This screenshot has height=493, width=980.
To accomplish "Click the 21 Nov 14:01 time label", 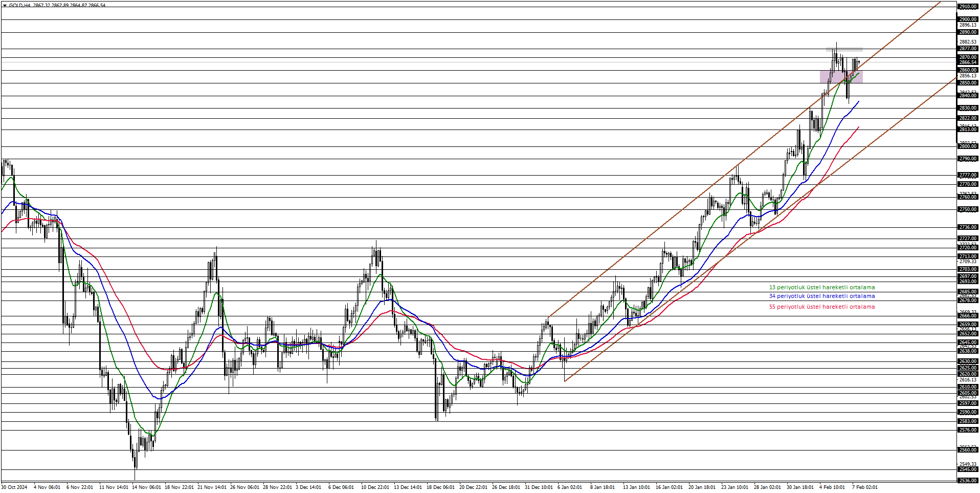I will (x=212, y=487).
